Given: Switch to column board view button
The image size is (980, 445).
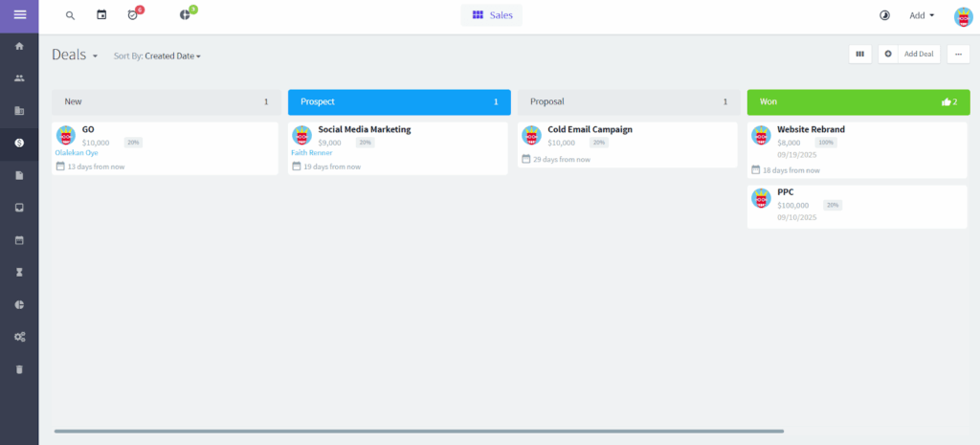Looking at the screenshot, I should coord(859,55).
